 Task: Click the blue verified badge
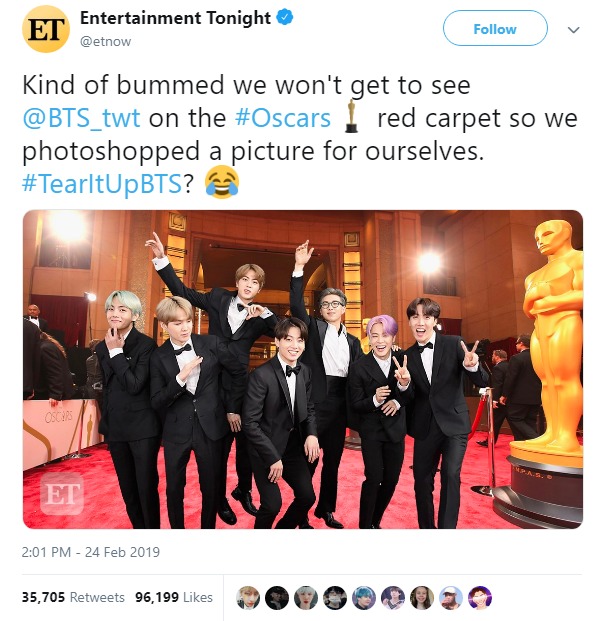(284, 17)
